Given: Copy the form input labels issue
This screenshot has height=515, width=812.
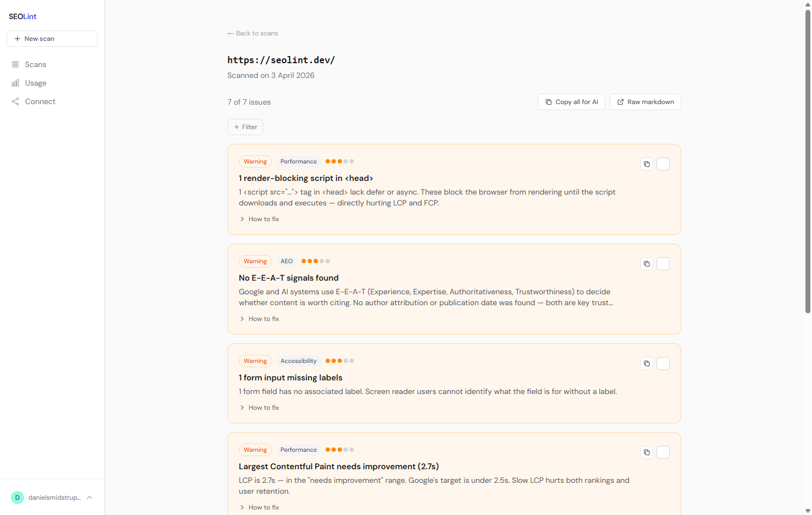Looking at the screenshot, I should tap(647, 363).
